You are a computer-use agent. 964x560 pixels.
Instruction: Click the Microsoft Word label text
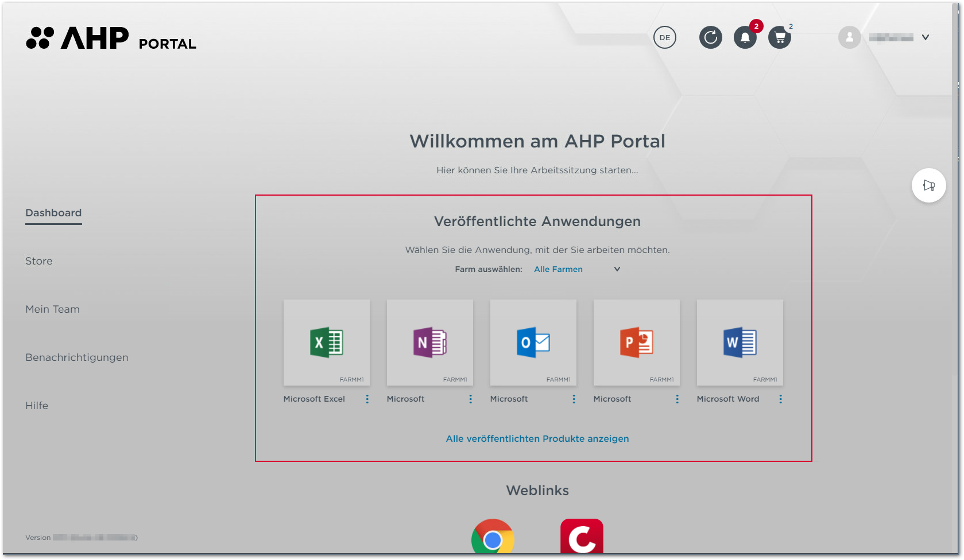[x=728, y=399]
